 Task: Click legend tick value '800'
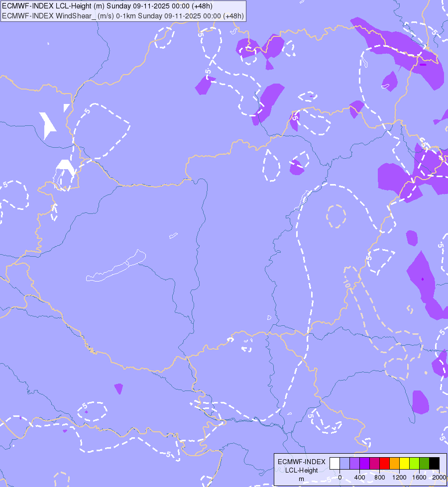380,478
